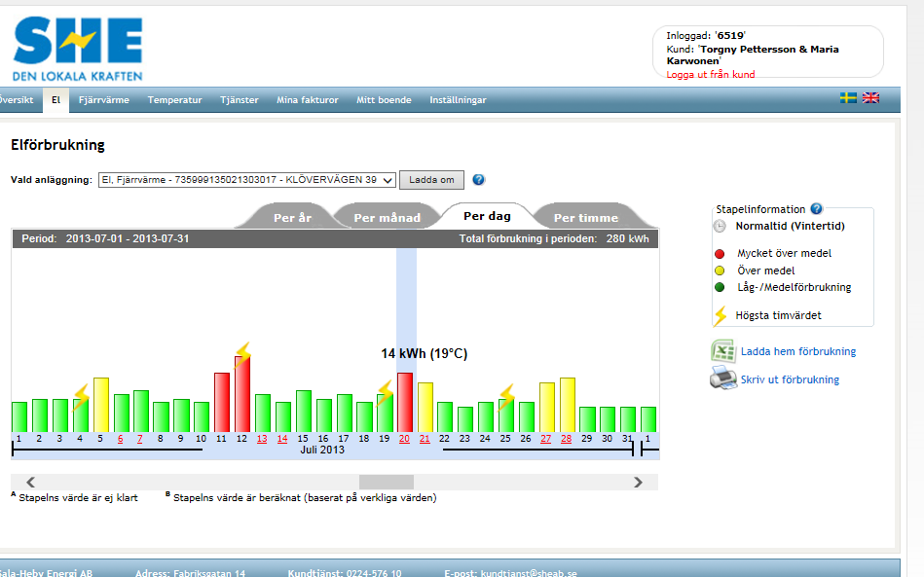
Task: Open the Tjänster menu item
Action: pyautogui.click(x=240, y=100)
